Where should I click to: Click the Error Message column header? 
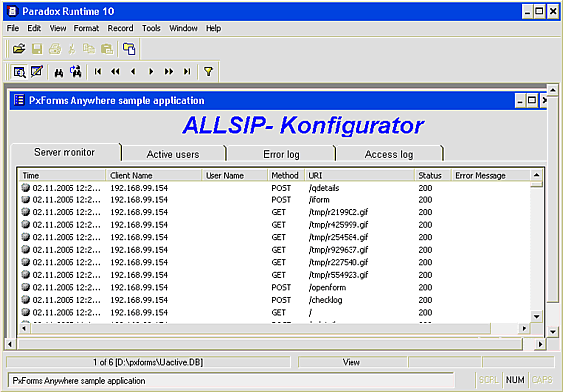[491, 176]
